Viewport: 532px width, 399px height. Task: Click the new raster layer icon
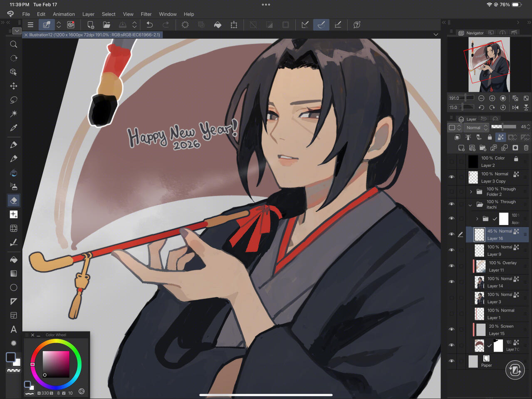pos(461,148)
